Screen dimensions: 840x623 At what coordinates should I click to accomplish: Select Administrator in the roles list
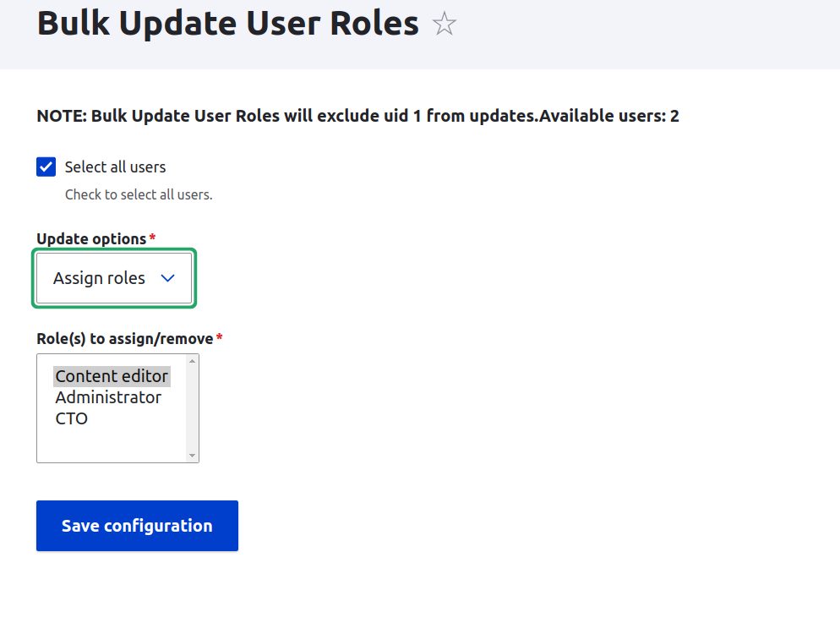pyautogui.click(x=108, y=397)
